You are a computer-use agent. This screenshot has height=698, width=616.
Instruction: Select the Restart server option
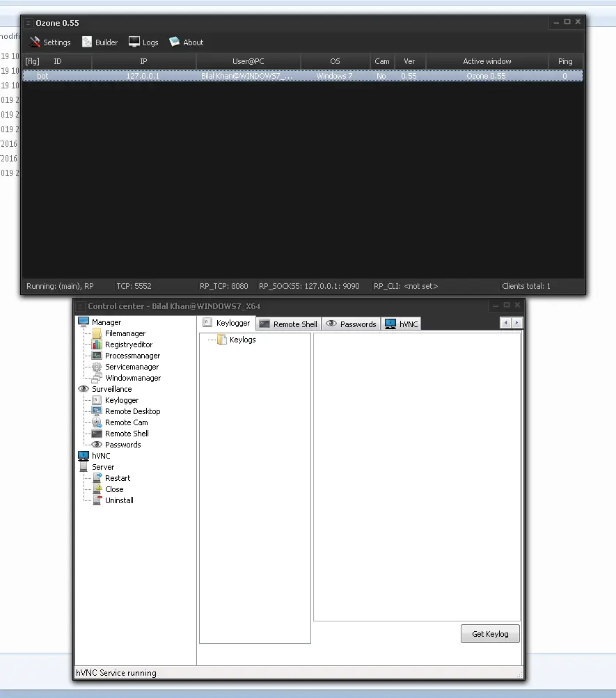[x=118, y=478]
